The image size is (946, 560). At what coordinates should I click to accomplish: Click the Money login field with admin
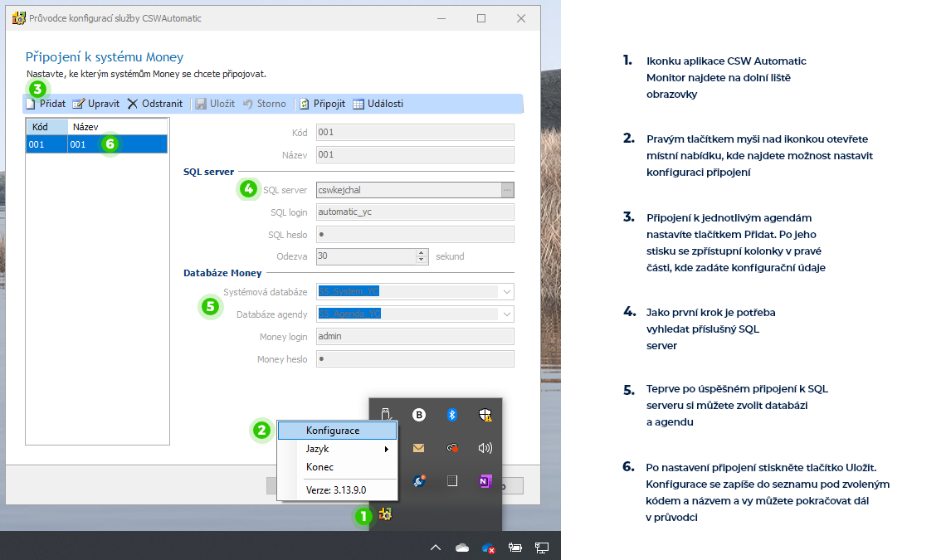(415, 336)
